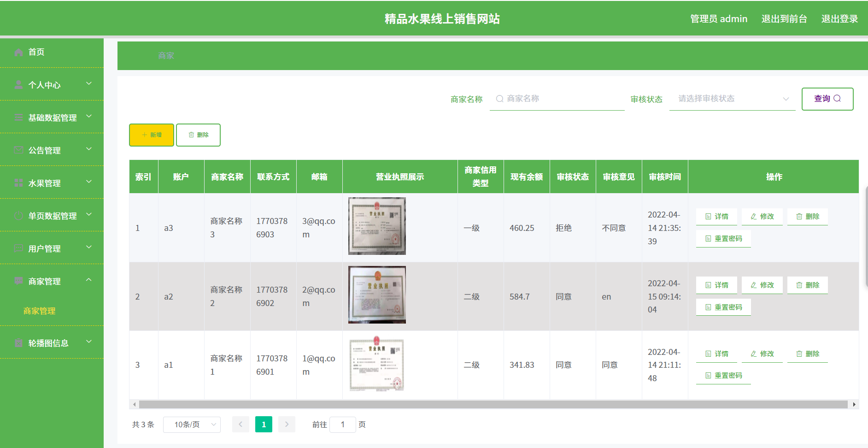
Task: Click the person icon beside 个人中心
Action: (18, 85)
